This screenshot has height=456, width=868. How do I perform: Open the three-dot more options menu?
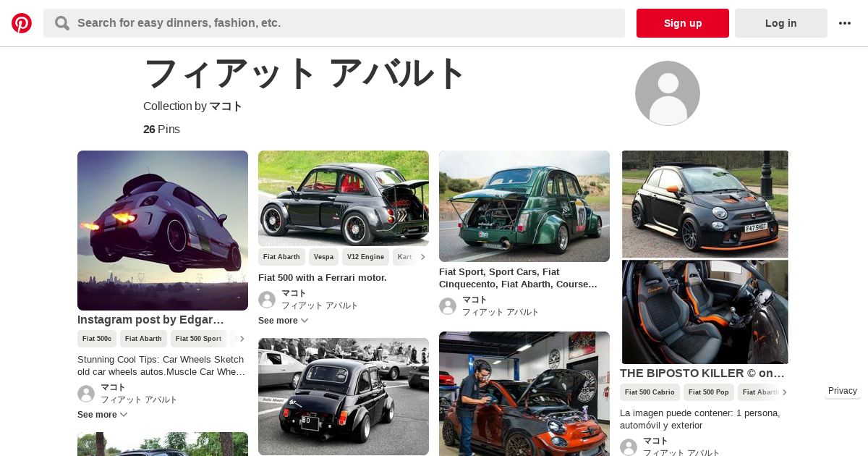tap(845, 23)
